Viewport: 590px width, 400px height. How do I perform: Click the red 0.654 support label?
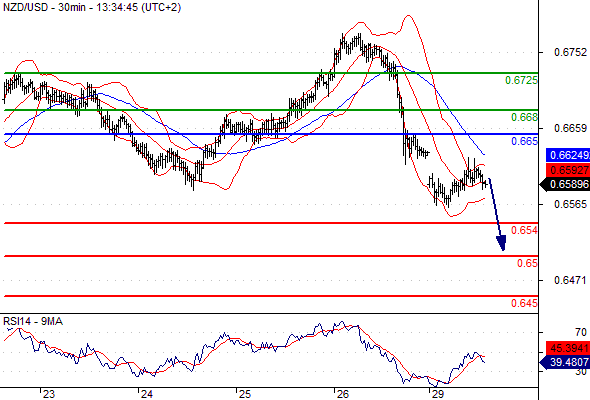(524, 230)
